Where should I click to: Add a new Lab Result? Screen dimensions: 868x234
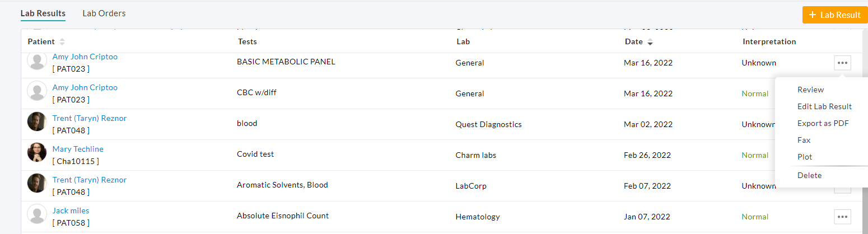point(834,15)
